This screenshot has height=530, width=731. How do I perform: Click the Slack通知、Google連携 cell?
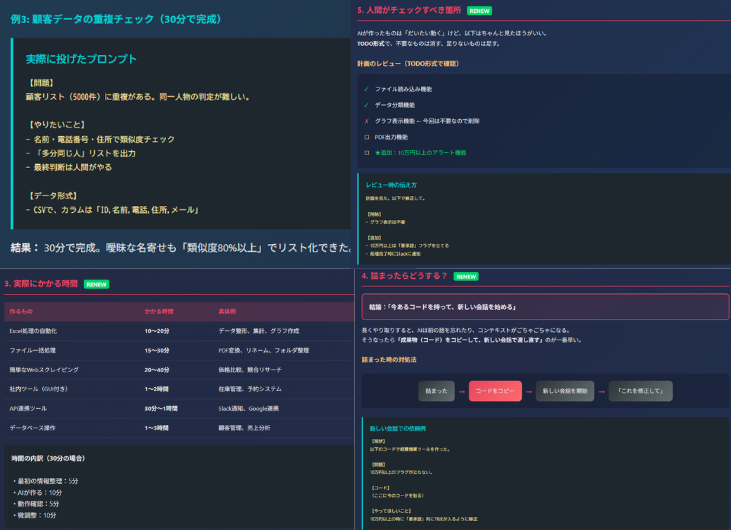(x=248, y=408)
